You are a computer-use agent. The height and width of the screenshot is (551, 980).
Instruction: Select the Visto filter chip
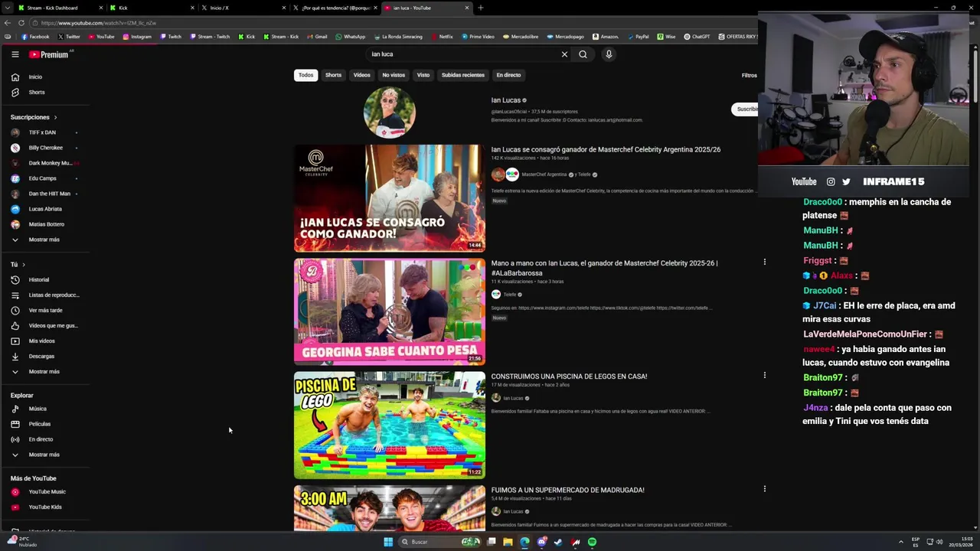[x=423, y=75]
